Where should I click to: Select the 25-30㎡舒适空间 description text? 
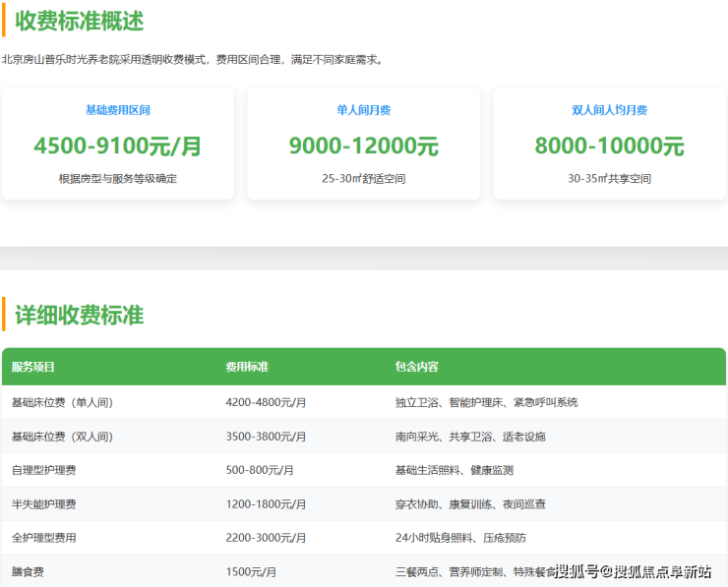[363, 179]
